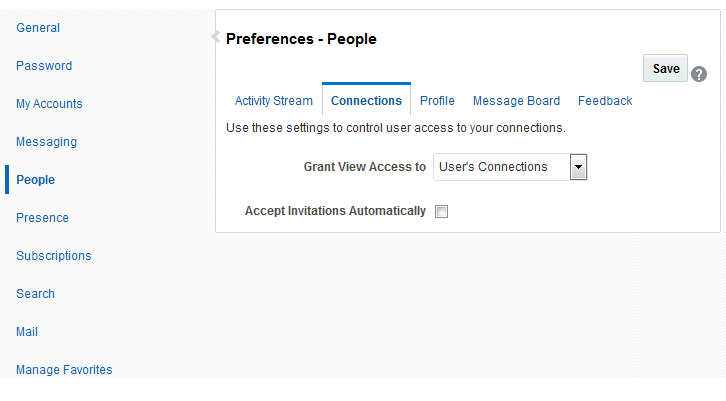Image resolution: width=726 pixels, height=401 pixels.
Task: Switch to the Activity Stream tab
Action: (274, 101)
